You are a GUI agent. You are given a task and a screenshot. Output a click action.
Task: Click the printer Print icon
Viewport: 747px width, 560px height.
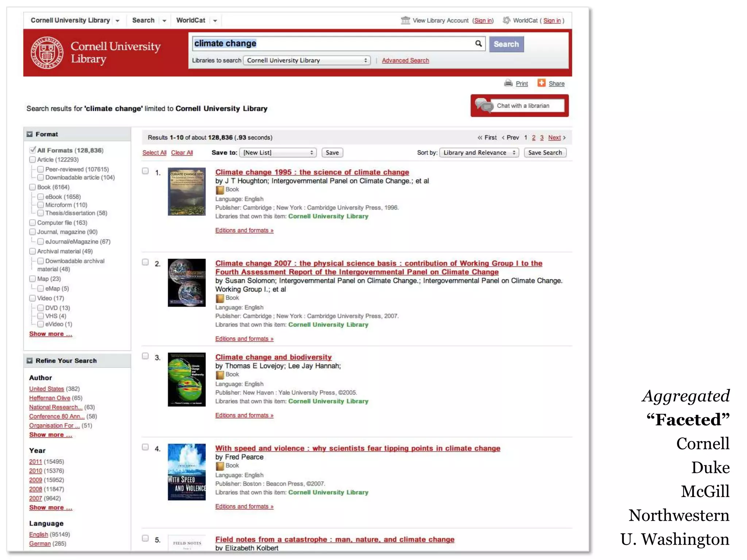[x=508, y=83]
